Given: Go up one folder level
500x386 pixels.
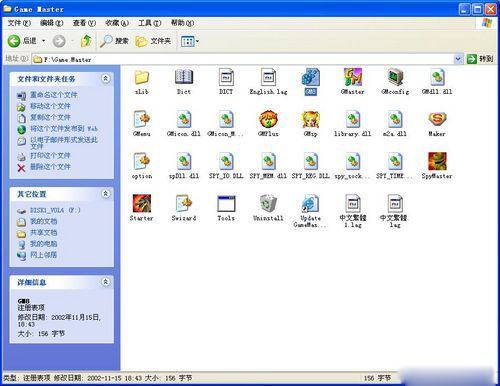Looking at the screenshot, I should [x=86, y=41].
